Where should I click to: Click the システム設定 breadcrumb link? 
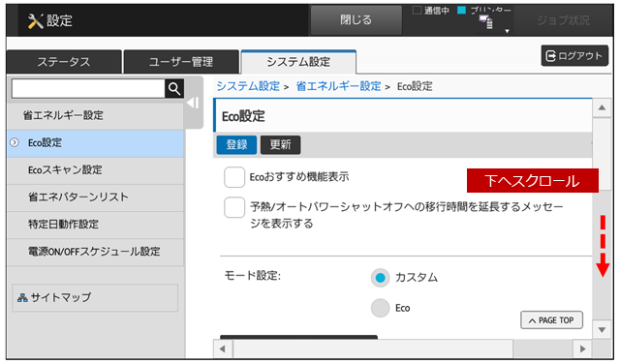tap(248, 86)
